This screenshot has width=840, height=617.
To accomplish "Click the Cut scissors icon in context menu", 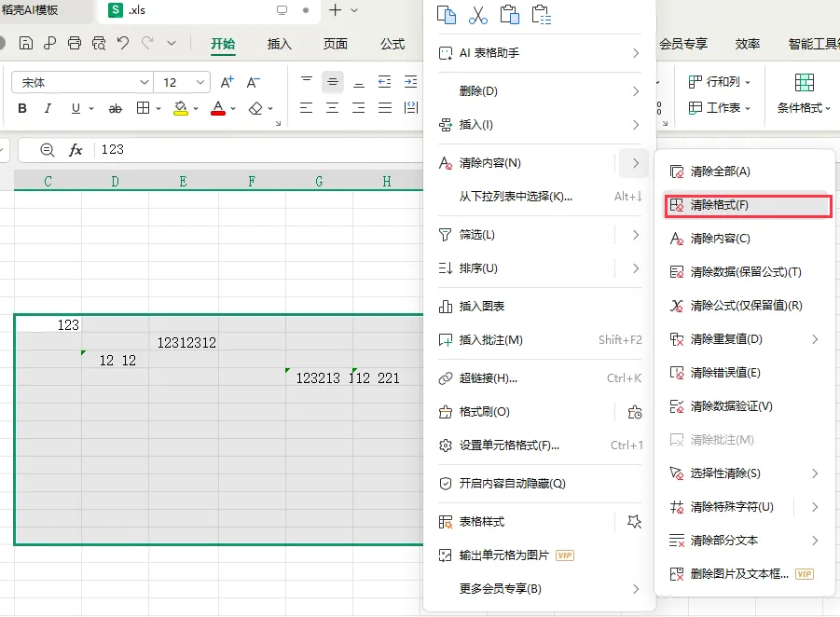I will [478, 15].
